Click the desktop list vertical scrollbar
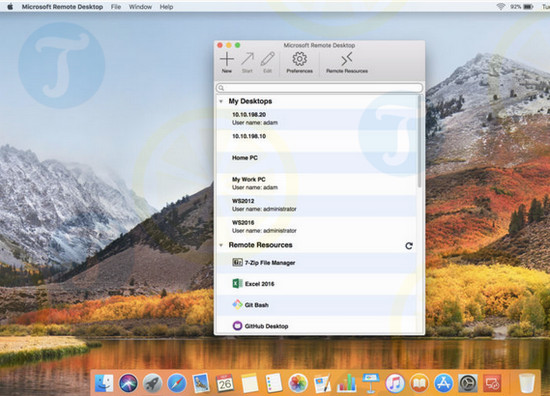Image resolution: width=550 pixels, height=396 pixels. pos(420,141)
